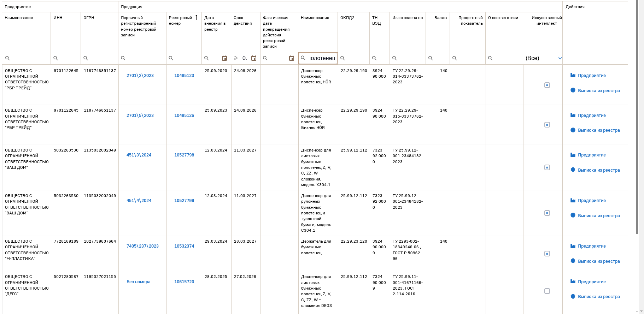Click the search icon in ИНН filter

(55, 58)
